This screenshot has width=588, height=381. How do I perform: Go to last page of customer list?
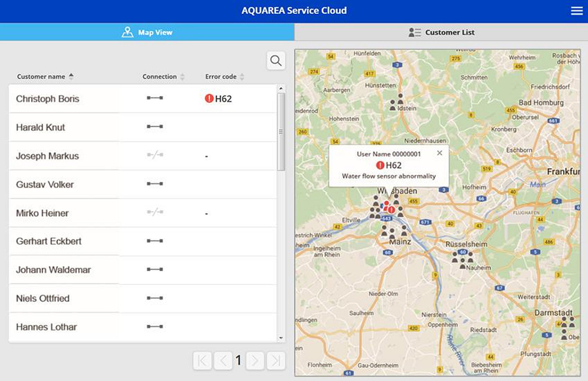coord(276,361)
